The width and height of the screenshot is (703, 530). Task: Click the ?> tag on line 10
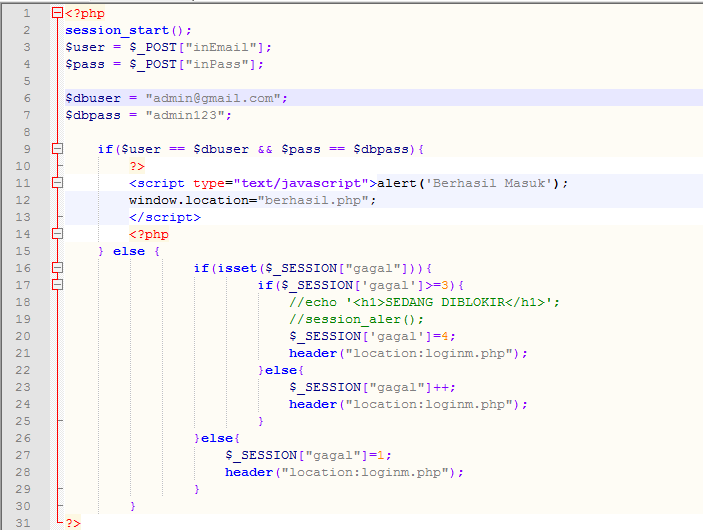tap(137, 166)
